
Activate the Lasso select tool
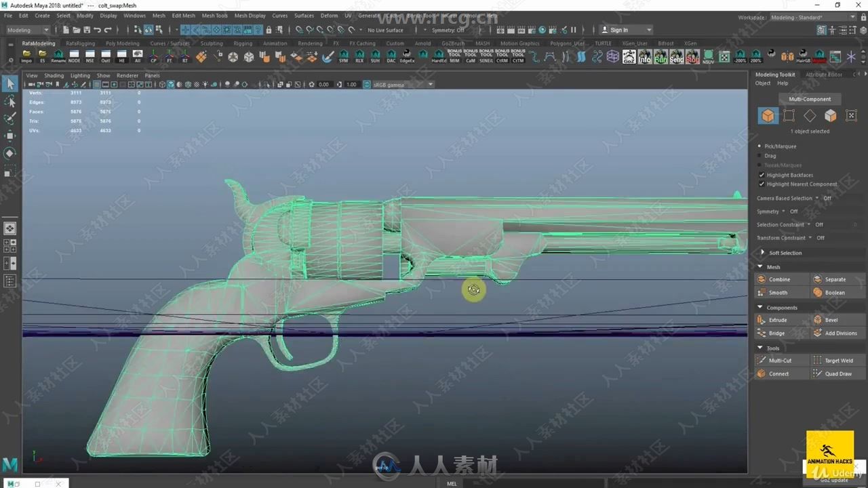tap(9, 102)
